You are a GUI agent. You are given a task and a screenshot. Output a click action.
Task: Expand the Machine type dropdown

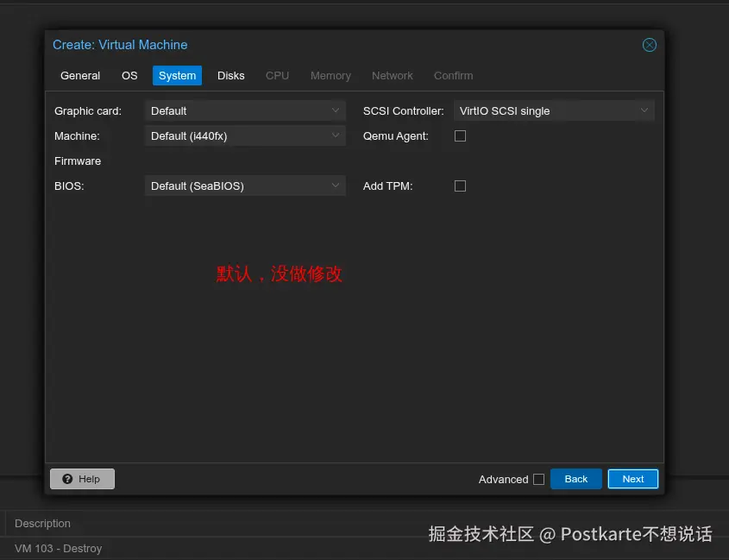pyautogui.click(x=245, y=135)
